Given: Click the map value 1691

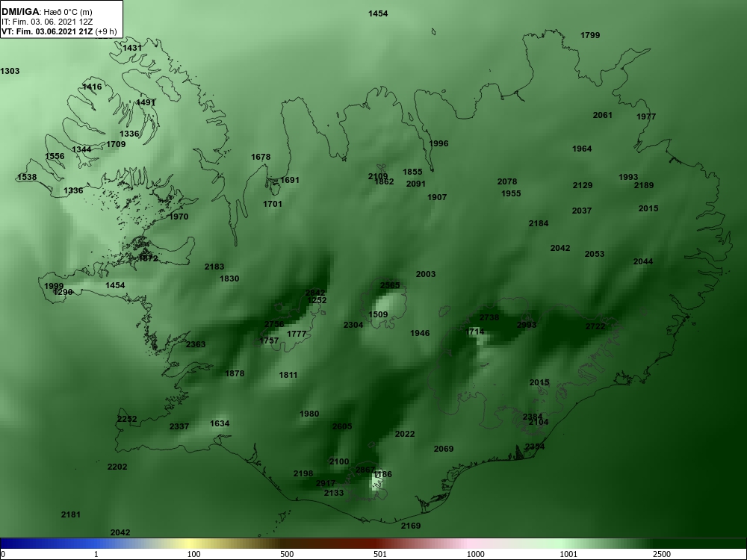Looking at the screenshot, I should pos(290,180).
